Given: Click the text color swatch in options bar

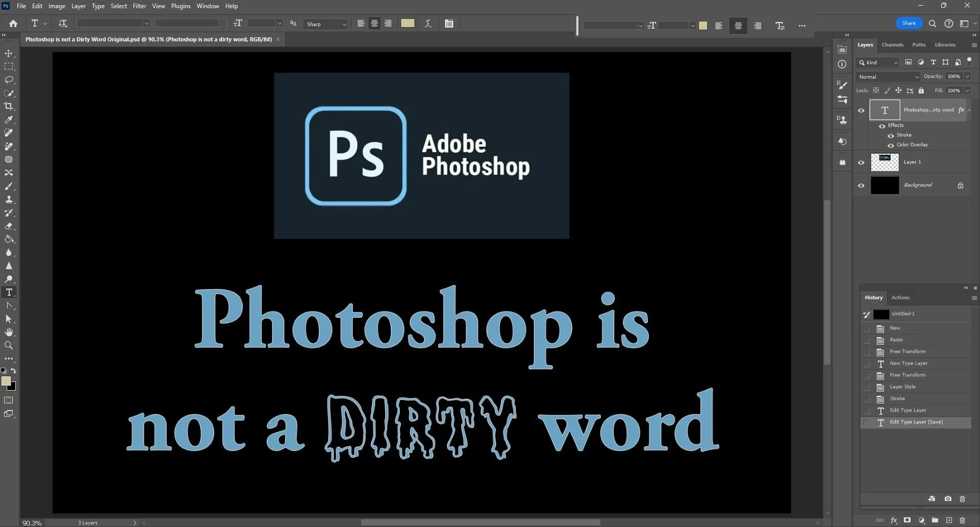Looking at the screenshot, I should tap(407, 23).
